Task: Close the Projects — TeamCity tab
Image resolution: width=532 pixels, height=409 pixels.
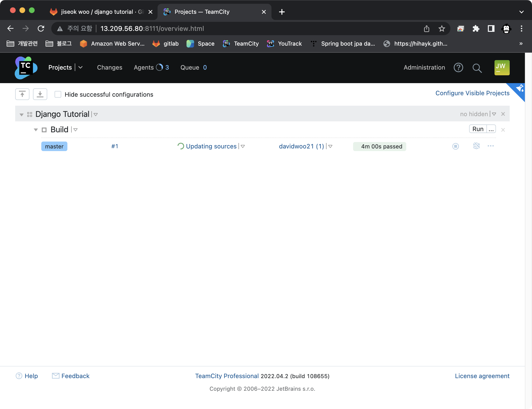Action: 264,12
